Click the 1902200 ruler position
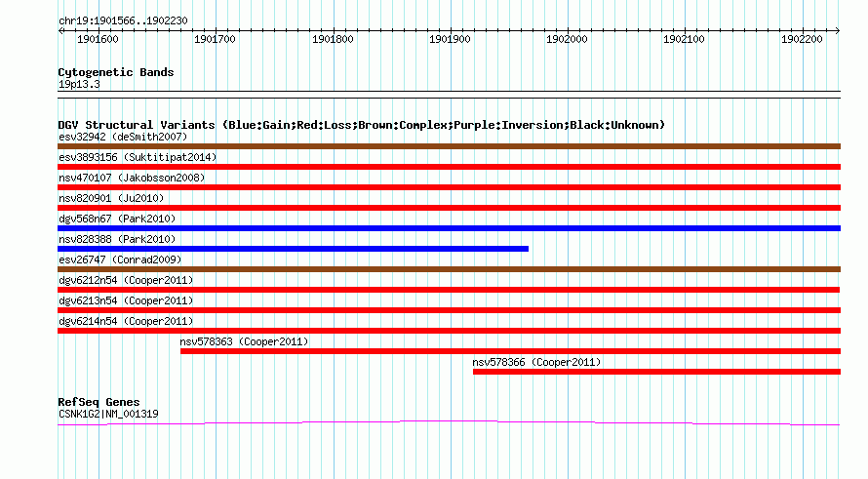The image size is (868, 479). 802,39
